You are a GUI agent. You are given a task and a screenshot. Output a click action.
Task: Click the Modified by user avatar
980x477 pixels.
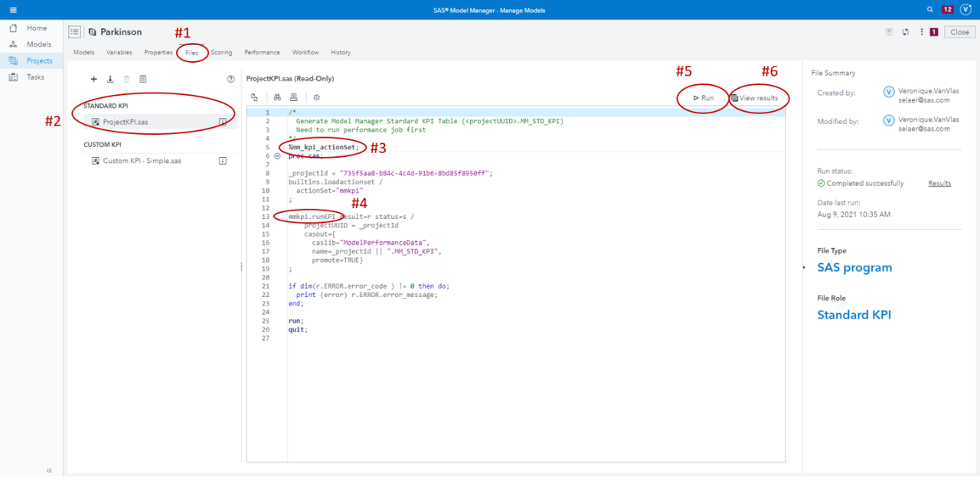pyautogui.click(x=889, y=121)
